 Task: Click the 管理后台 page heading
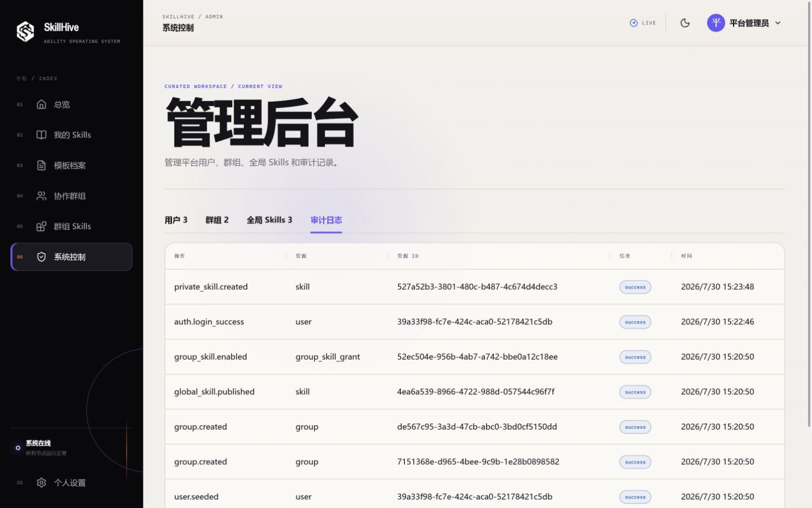(x=261, y=123)
